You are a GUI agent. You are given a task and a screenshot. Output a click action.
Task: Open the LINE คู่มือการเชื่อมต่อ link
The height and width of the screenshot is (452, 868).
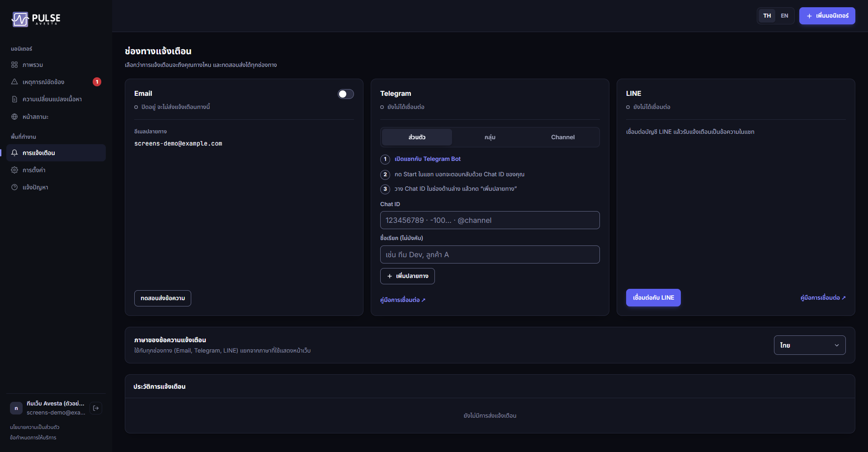click(x=823, y=298)
